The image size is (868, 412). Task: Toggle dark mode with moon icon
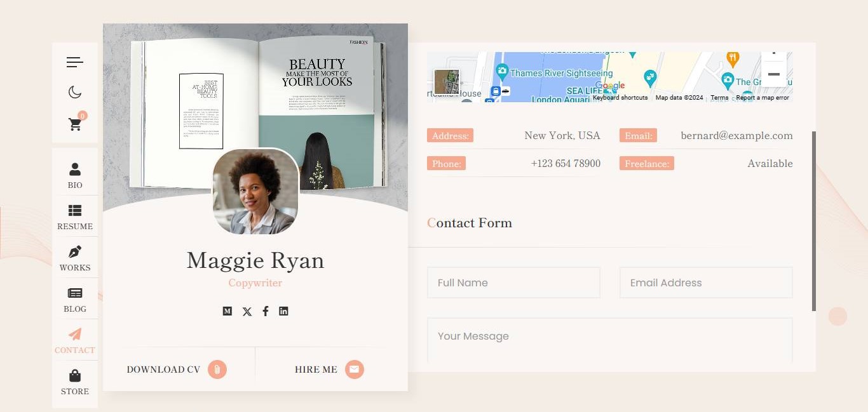point(75,93)
